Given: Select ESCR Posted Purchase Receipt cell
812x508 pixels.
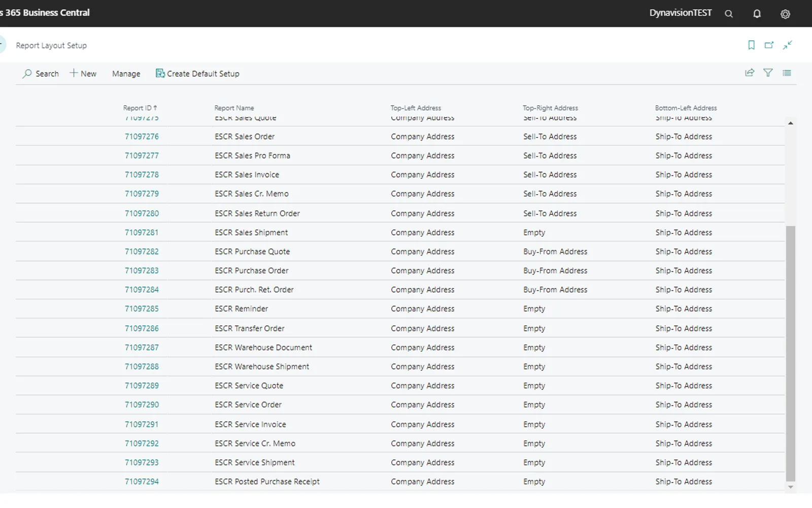Looking at the screenshot, I should click(x=267, y=482).
